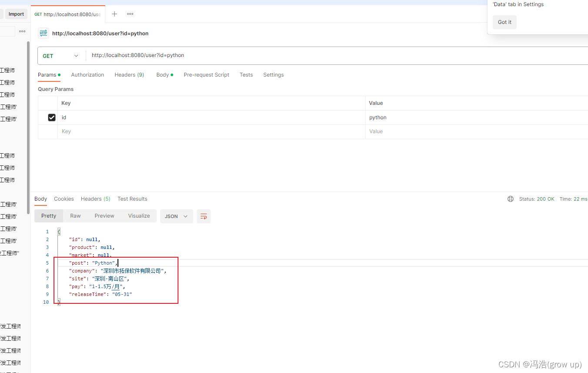Uncheck the id query param checkbox

point(52,118)
